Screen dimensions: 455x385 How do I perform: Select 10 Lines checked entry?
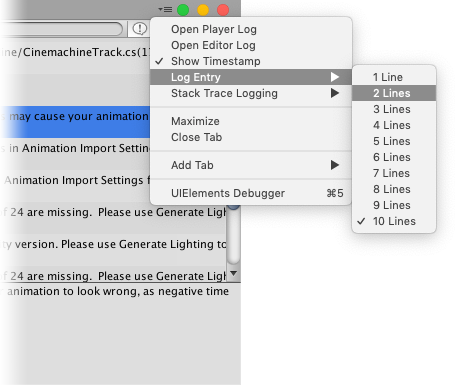[x=394, y=221]
